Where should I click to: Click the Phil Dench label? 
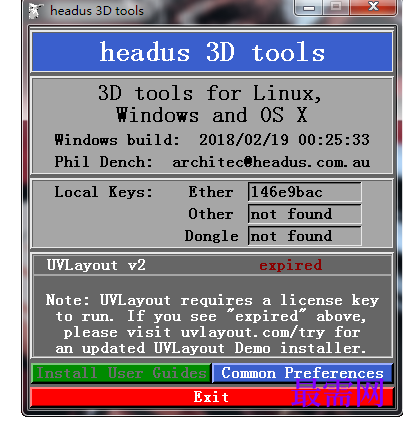pos(103,162)
